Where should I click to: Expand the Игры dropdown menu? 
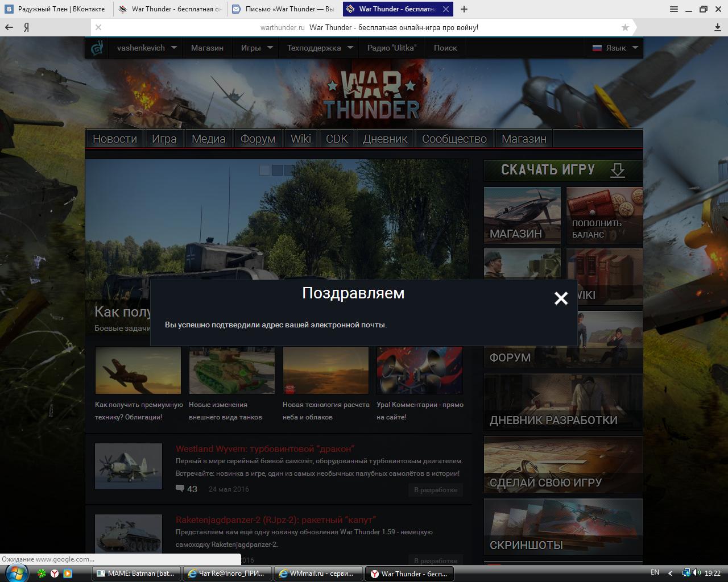[270, 48]
